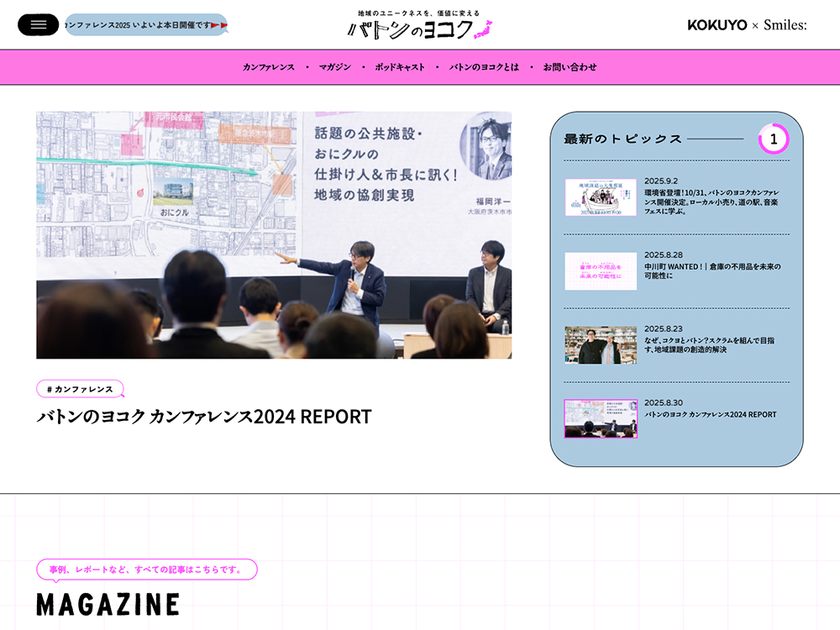Select お問い合わせ in the navigation bar

click(x=570, y=67)
